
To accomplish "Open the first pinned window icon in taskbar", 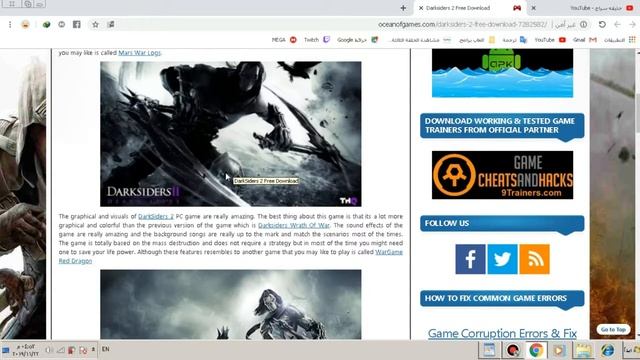I will (x=489, y=350).
